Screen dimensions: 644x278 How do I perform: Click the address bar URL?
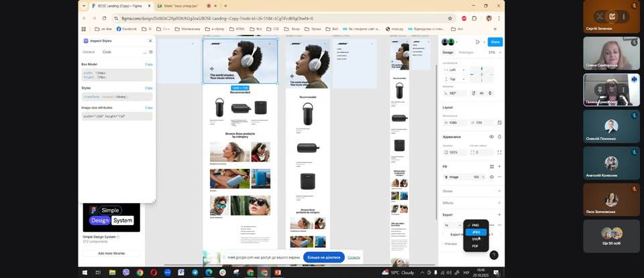pos(217,19)
